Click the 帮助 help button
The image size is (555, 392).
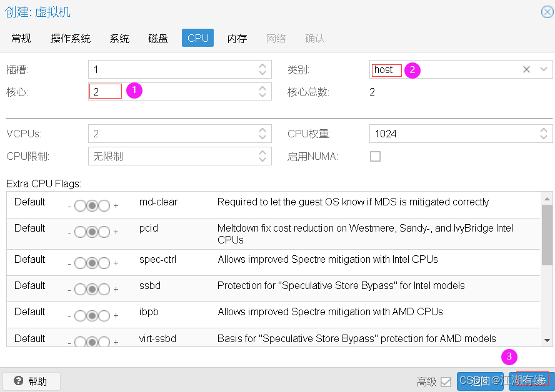pos(31,381)
